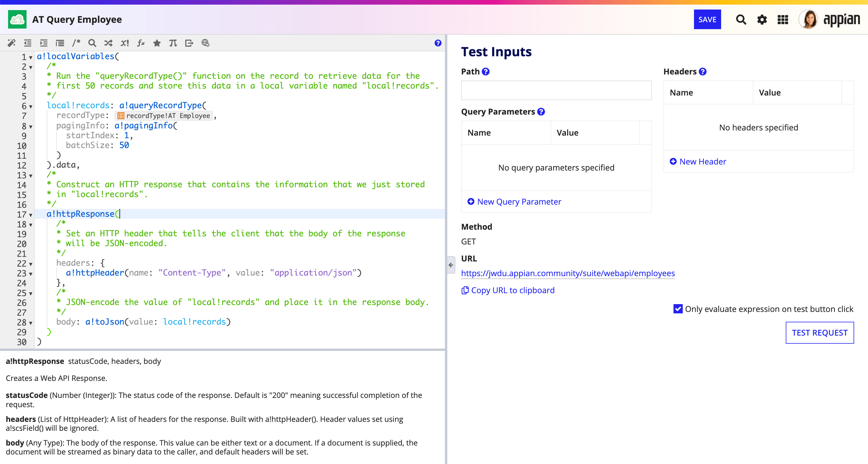
Task: Click the fx rule/function icon
Action: pos(141,43)
